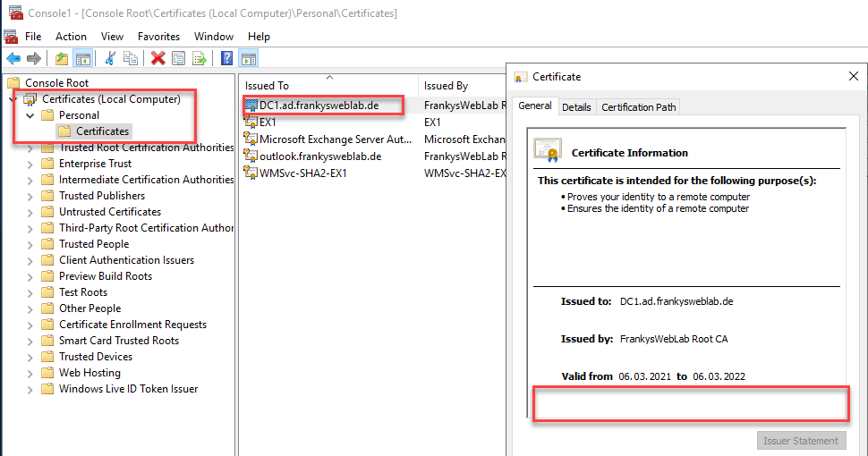868x456 pixels.
Task: Open the Action menu
Action: 71,37
